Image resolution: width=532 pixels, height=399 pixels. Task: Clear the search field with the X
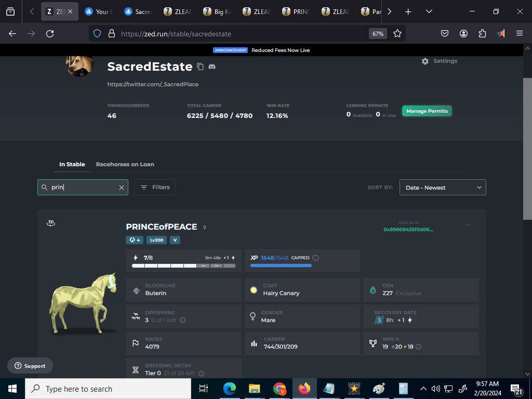(122, 188)
